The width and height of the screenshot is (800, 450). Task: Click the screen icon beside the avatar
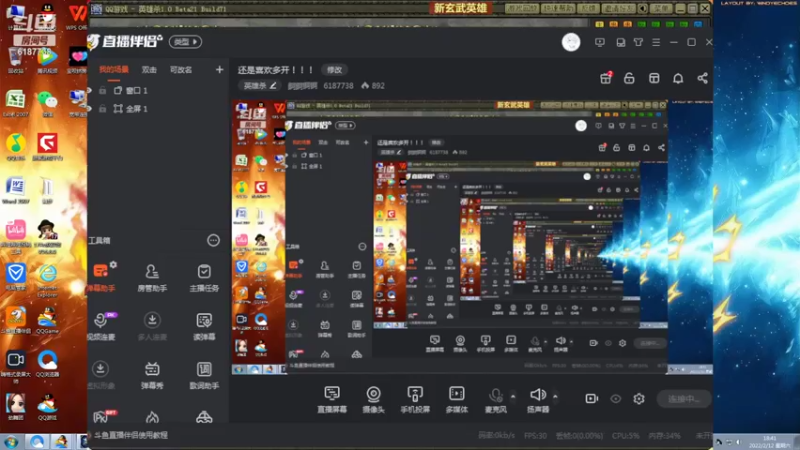pos(600,42)
